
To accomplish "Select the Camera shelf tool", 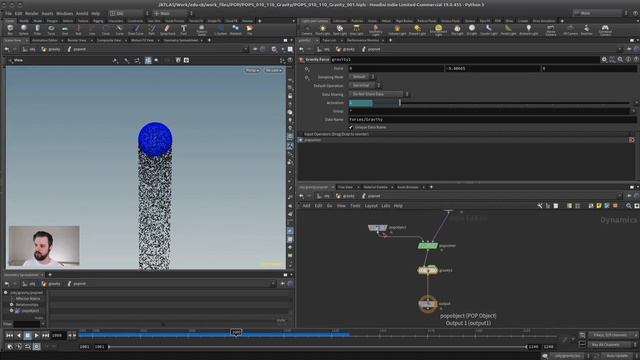I will click(307, 29).
